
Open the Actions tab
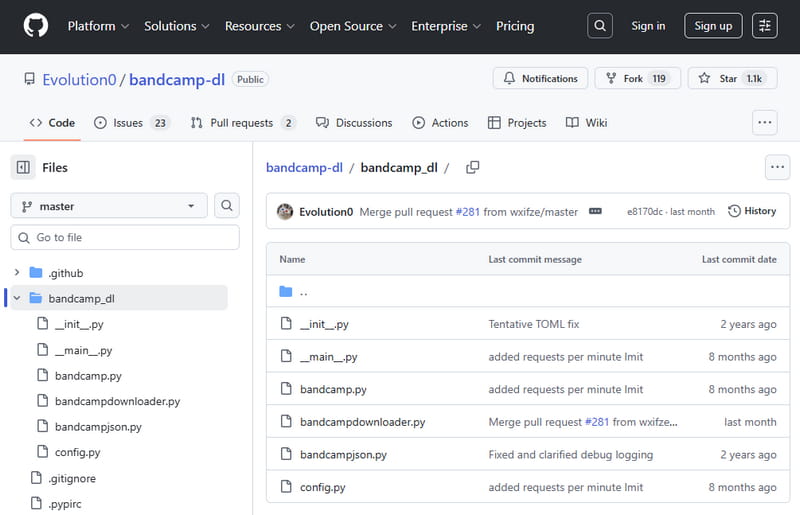(x=440, y=122)
